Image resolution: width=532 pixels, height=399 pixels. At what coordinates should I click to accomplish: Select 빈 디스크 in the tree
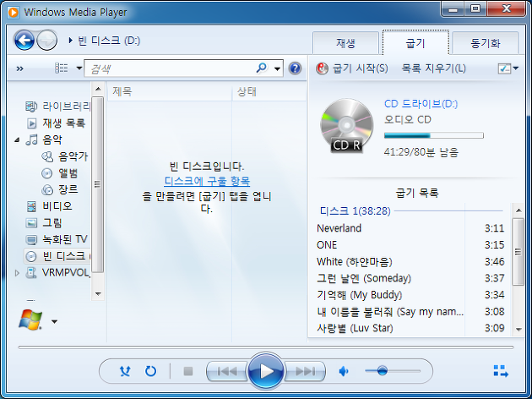(x=57, y=256)
